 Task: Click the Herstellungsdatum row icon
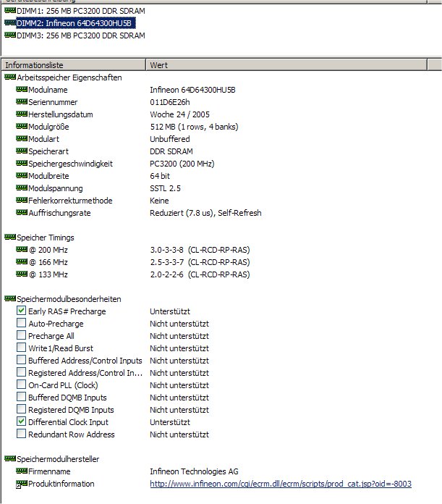22,114
